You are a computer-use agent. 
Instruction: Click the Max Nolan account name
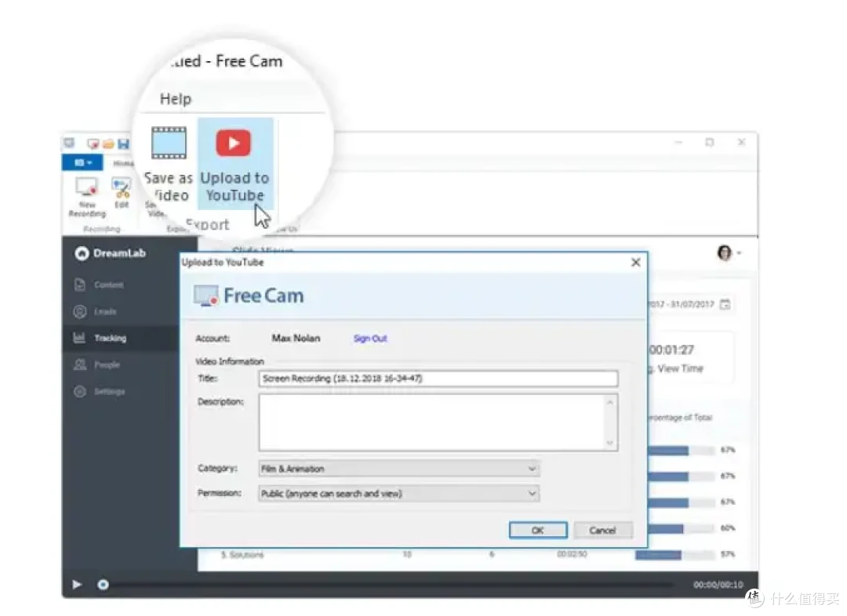pos(296,339)
